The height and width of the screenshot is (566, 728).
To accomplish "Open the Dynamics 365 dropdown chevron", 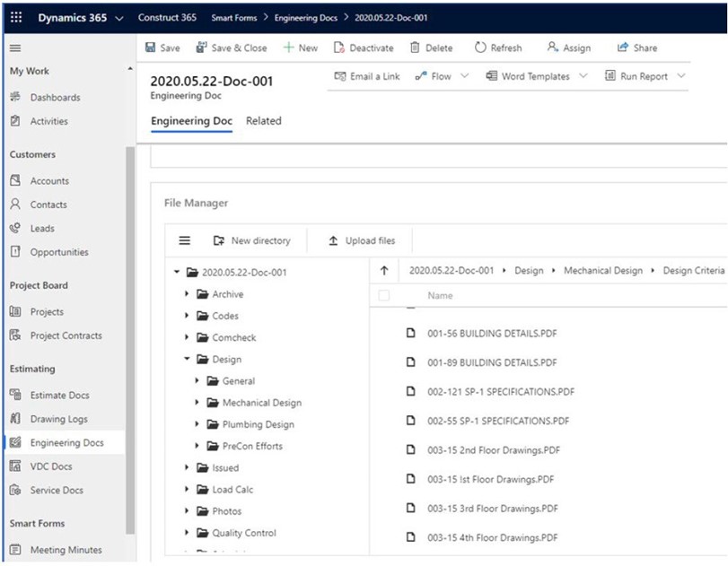I will click(119, 19).
